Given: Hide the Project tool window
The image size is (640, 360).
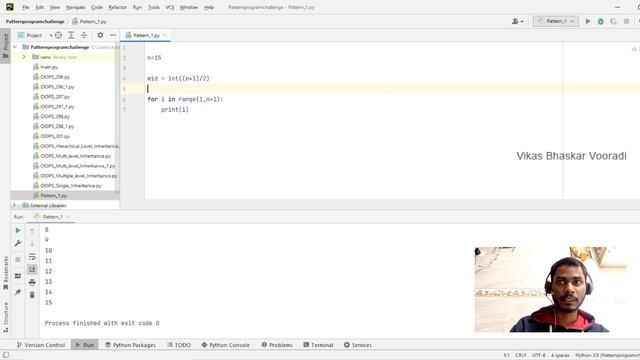Looking at the screenshot, I should [x=113, y=36].
